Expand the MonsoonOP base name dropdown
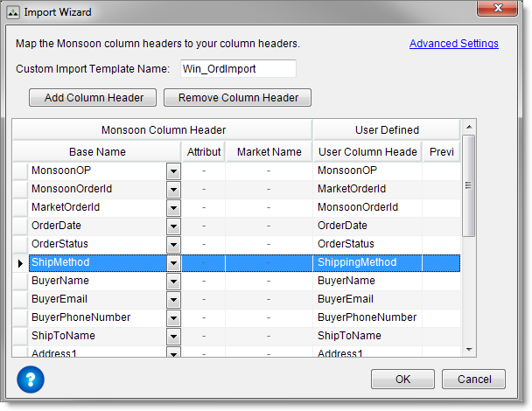This screenshot has width=532, height=411. click(173, 171)
